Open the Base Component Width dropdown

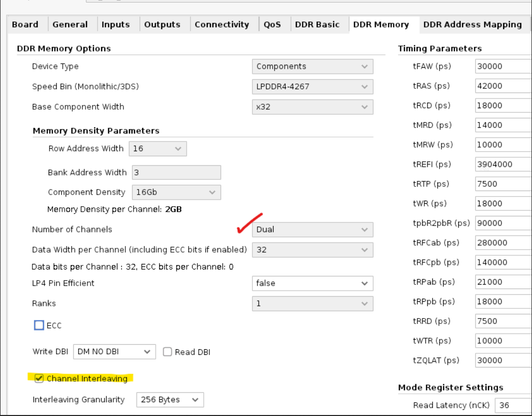click(x=312, y=107)
